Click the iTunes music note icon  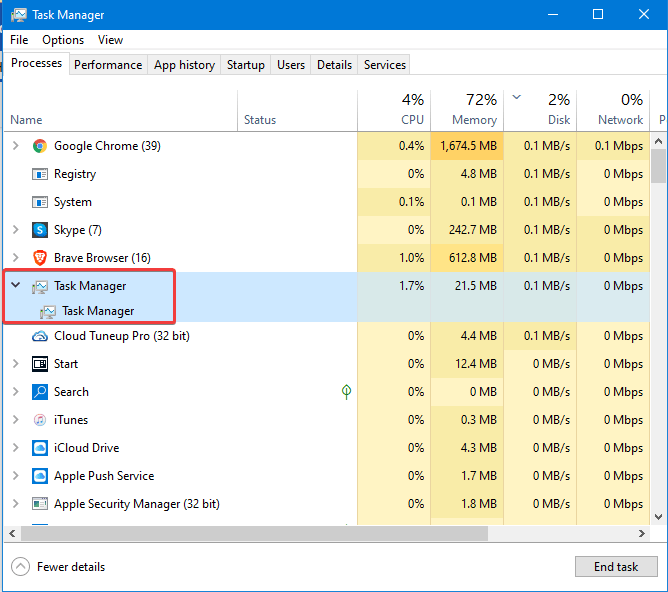coord(40,420)
